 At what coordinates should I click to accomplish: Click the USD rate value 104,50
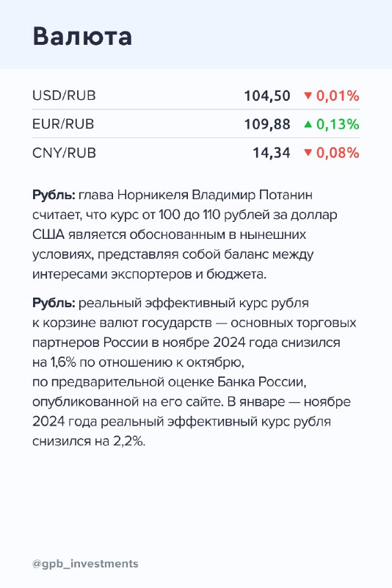pos(267,96)
